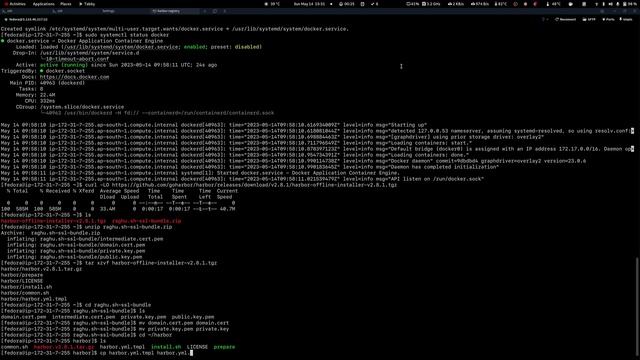Click green 'install.sh' in harbor listing

pyautogui.click(x=166, y=347)
